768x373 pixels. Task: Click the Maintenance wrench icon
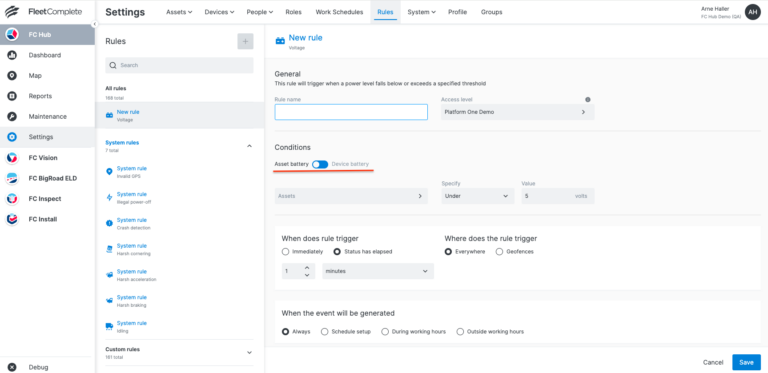pyautogui.click(x=12, y=117)
